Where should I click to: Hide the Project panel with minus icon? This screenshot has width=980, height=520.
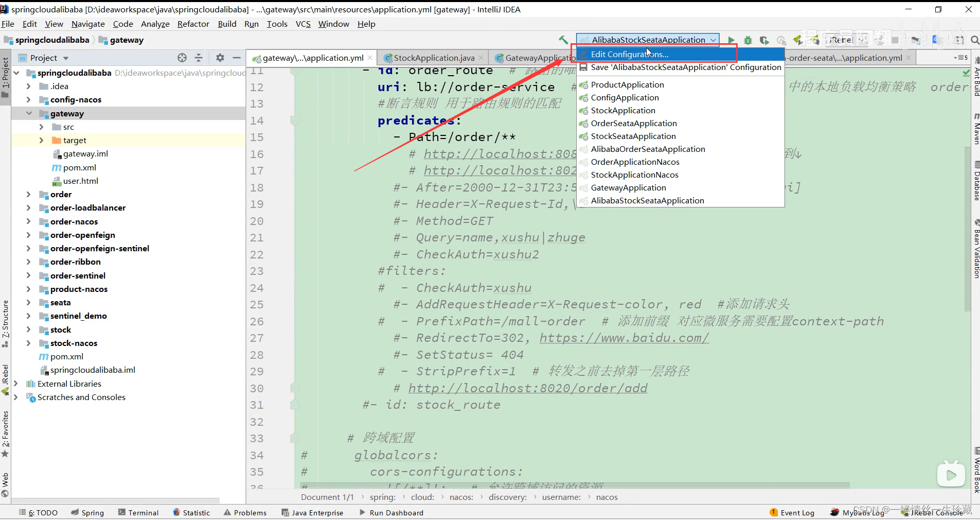(237, 58)
